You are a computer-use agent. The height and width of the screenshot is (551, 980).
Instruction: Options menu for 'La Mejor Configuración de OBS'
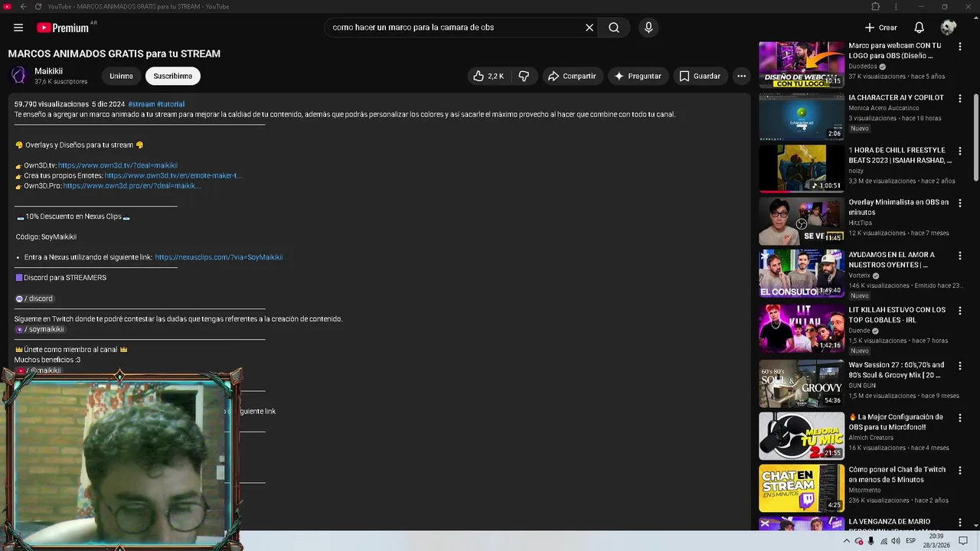coord(960,418)
